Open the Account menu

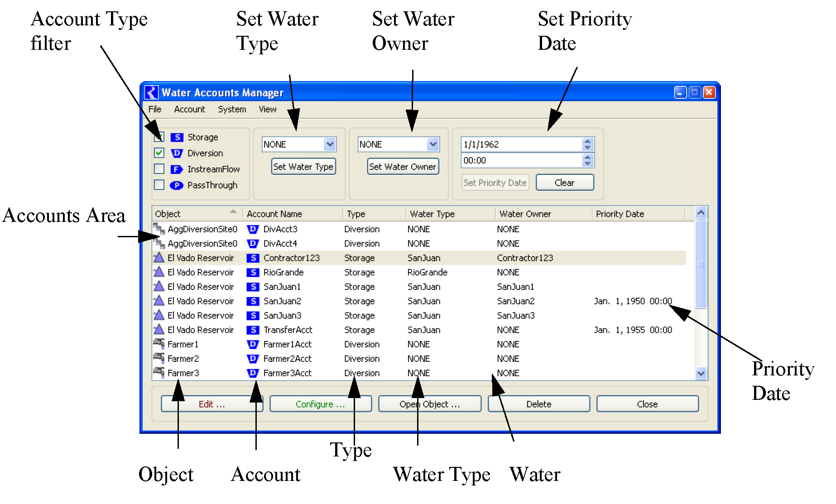coord(189,109)
